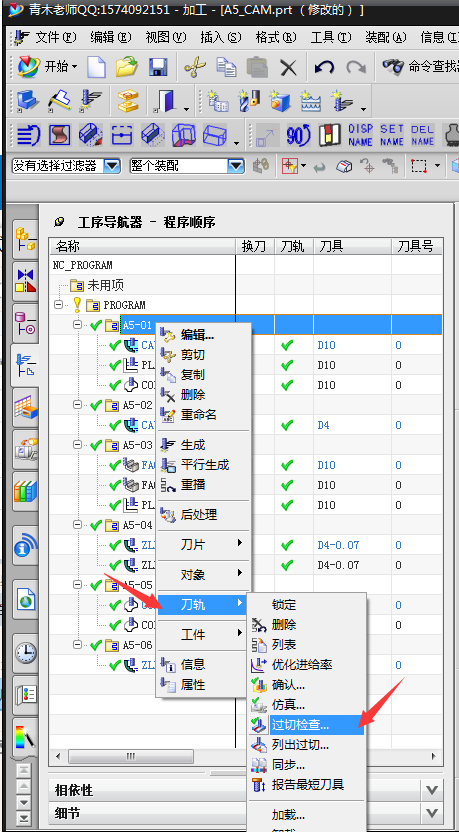Collapse the PROGRAM tree node
This screenshot has height=832, width=459.
tap(58, 305)
